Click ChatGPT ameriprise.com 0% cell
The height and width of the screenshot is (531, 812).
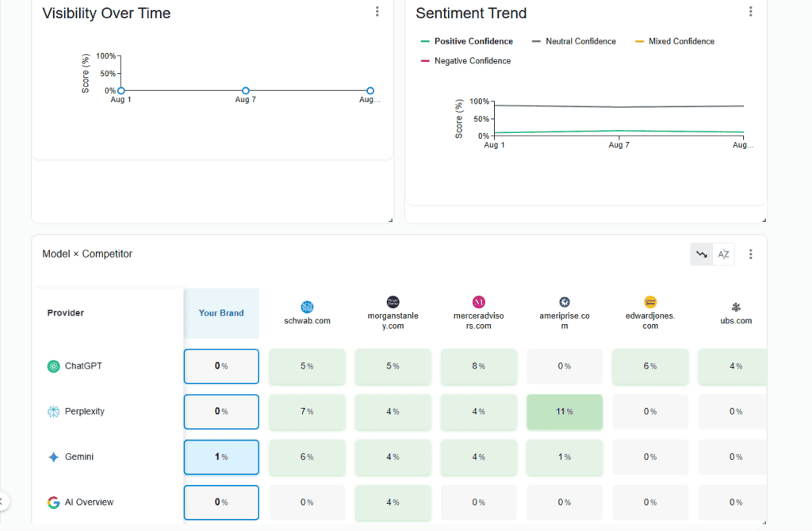(x=565, y=366)
